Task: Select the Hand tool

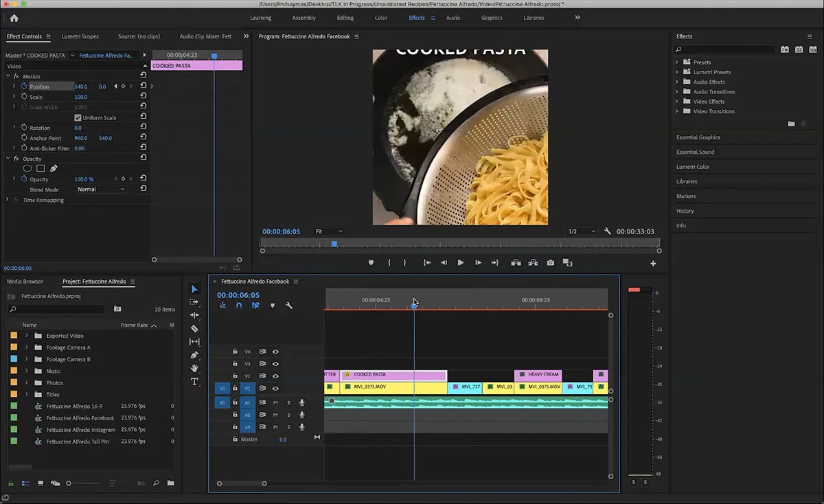Action: (x=194, y=369)
